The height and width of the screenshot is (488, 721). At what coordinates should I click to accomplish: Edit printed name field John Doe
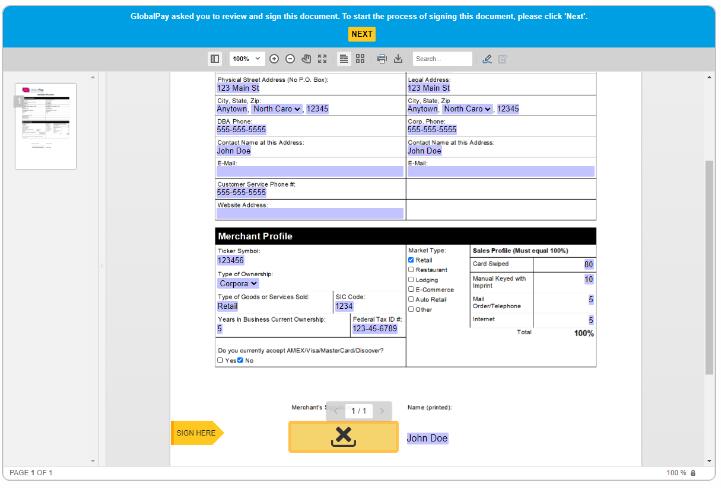427,438
